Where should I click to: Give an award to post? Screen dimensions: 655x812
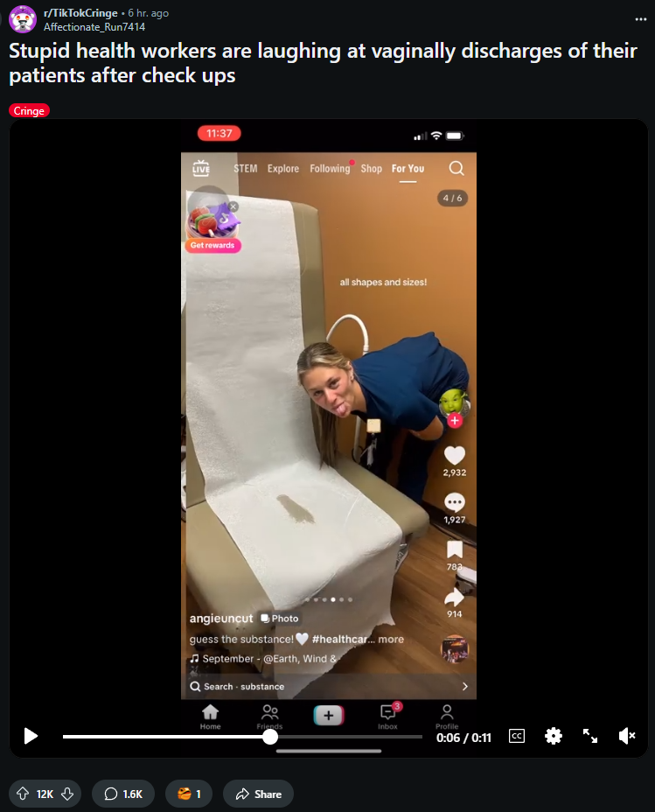(x=189, y=794)
